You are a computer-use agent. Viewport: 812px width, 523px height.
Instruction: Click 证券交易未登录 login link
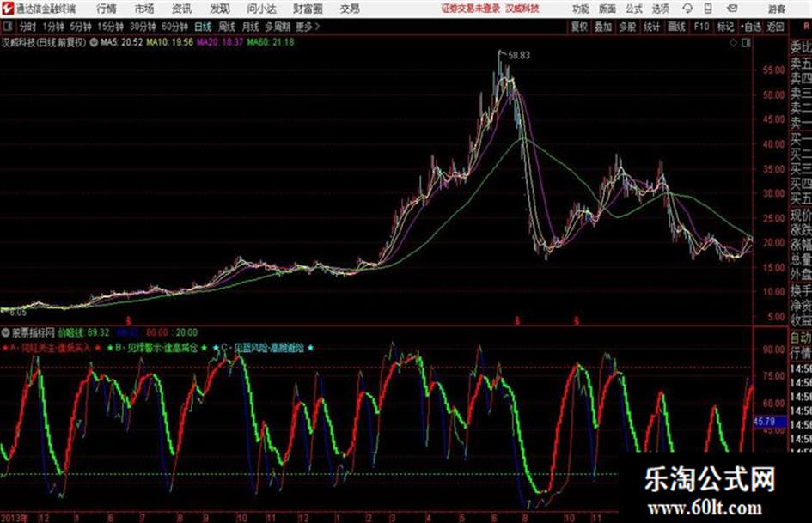471,9
